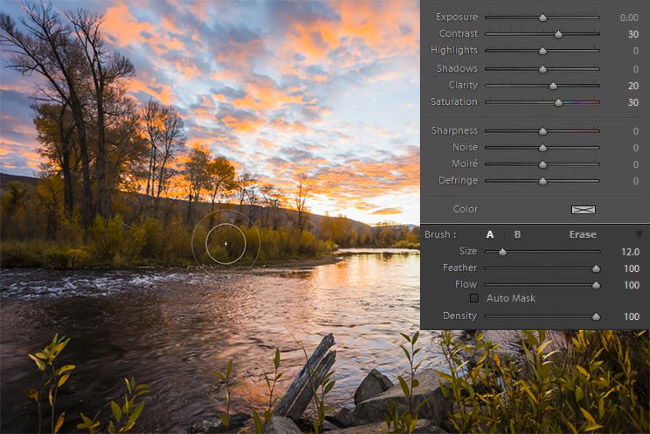The width and height of the screenshot is (650, 434).
Task: Click the Density slider handle
Action: [596, 317]
